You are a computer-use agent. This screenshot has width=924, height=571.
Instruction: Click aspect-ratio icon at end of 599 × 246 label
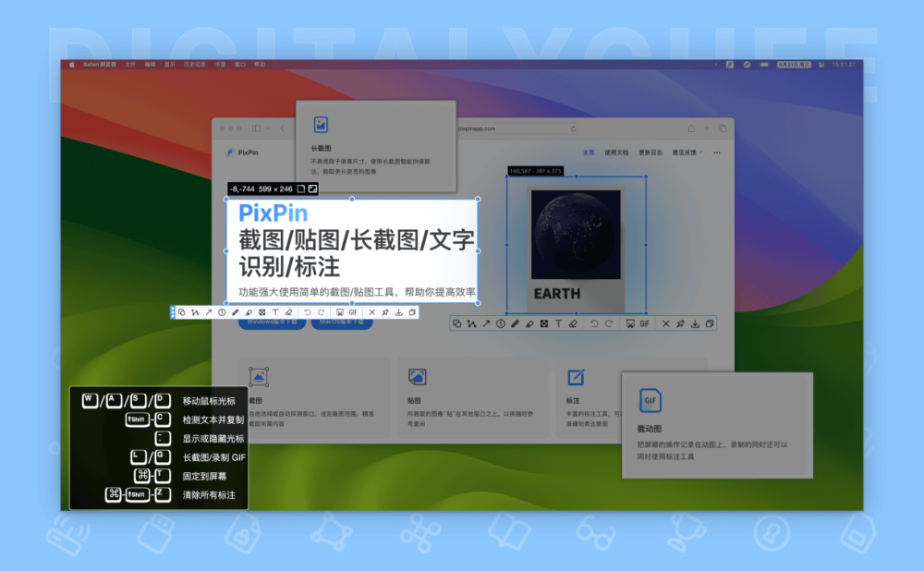[x=313, y=188]
